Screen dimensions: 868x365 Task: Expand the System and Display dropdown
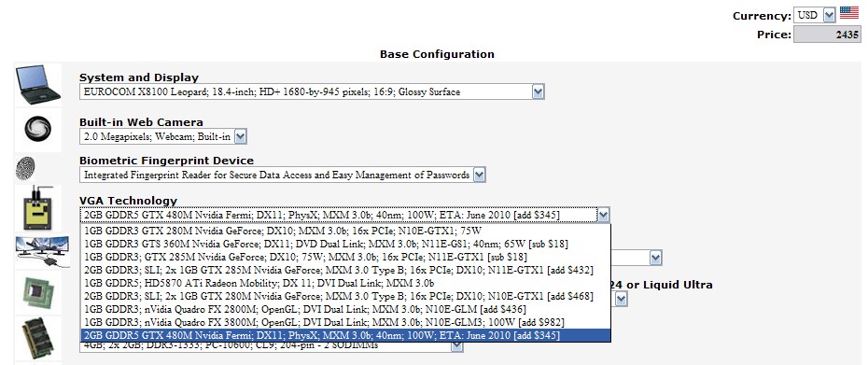tap(312, 91)
